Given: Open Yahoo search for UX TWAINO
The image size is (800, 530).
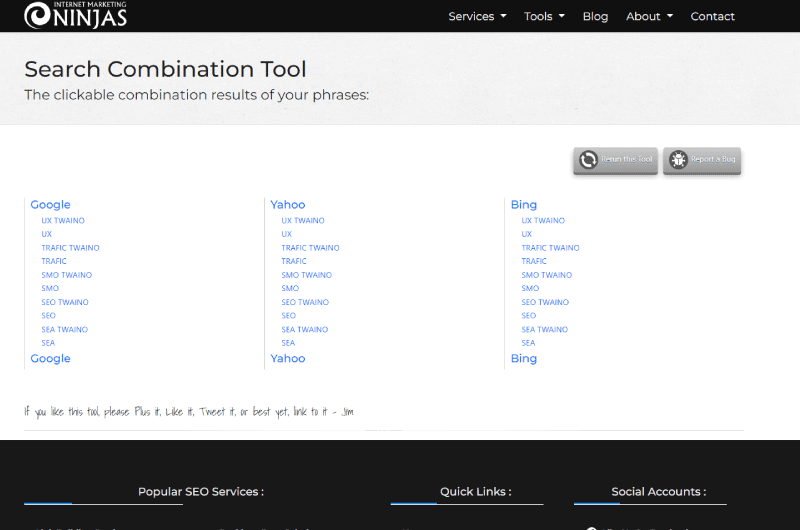Looking at the screenshot, I should click(303, 220).
